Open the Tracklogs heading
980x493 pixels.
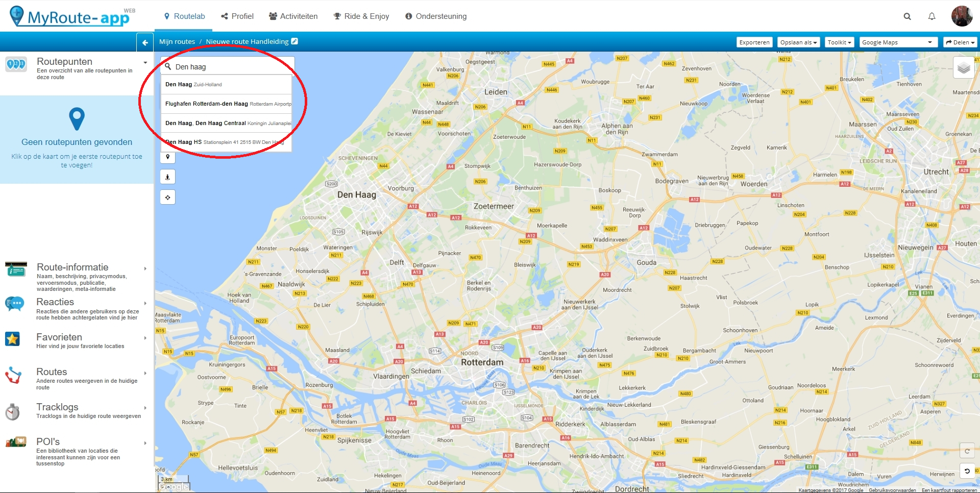click(x=57, y=407)
